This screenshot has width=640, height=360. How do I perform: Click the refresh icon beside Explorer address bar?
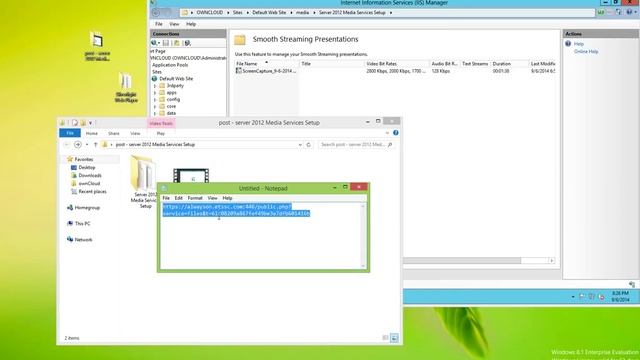point(309,144)
